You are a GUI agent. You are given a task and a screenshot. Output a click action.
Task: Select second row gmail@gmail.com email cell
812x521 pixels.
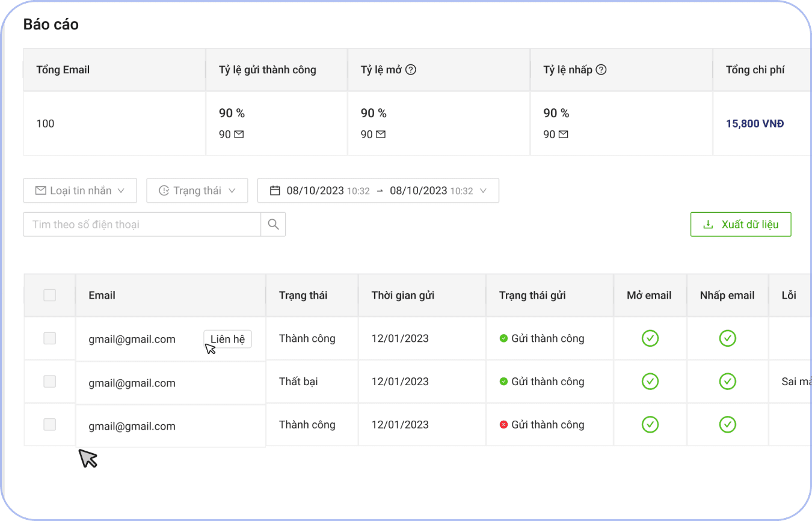[132, 383]
